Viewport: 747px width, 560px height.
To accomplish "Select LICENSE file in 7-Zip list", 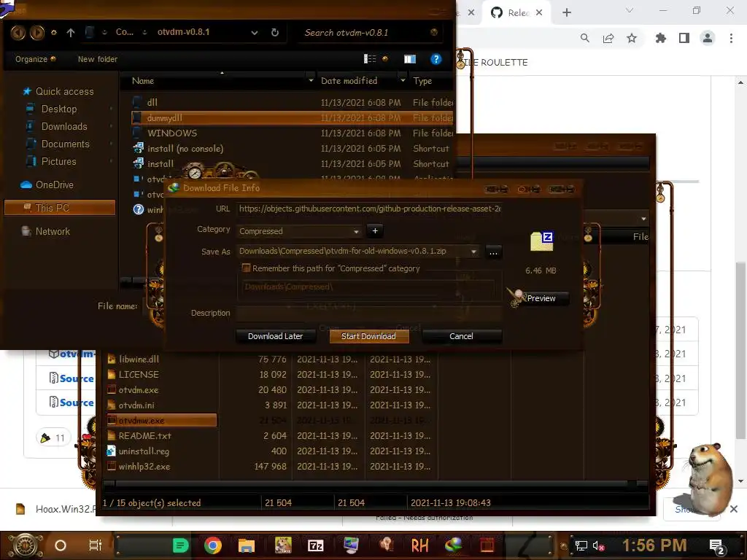I will pyautogui.click(x=139, y=375).
